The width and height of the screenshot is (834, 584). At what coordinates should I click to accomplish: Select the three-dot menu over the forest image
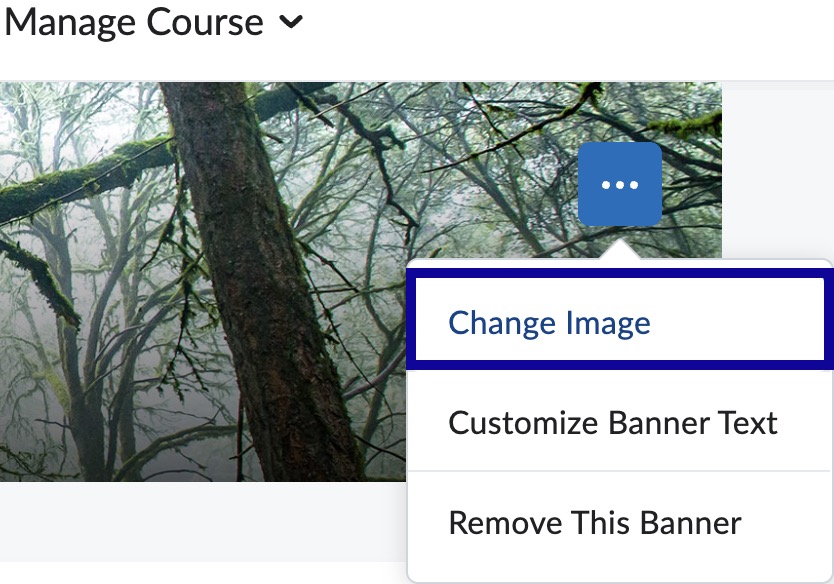click(619, 186)
